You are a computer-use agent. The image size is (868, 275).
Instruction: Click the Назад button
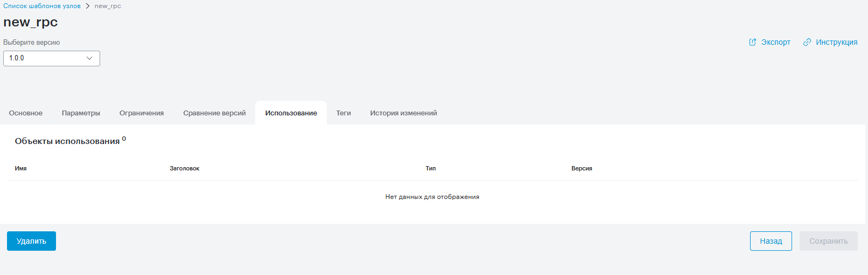click(x=771, y=241)
